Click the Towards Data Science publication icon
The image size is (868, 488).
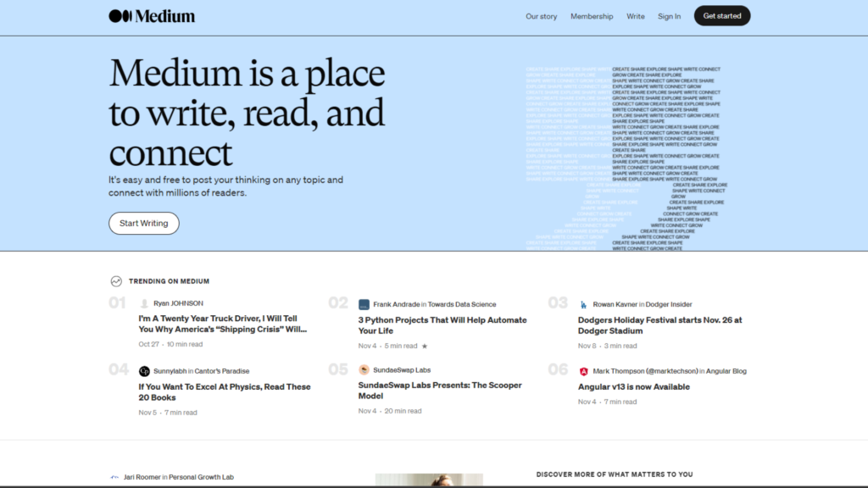tap(364, 303)
